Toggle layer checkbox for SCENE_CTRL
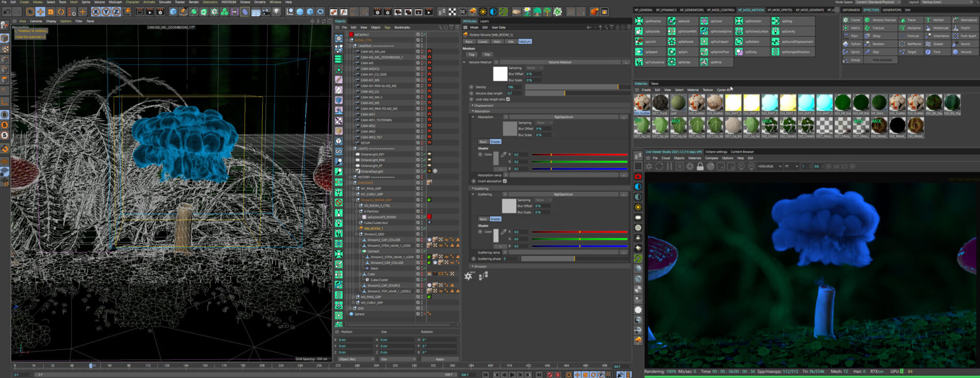The height and width of the screenshot is (378, 980). coord(418,40)
